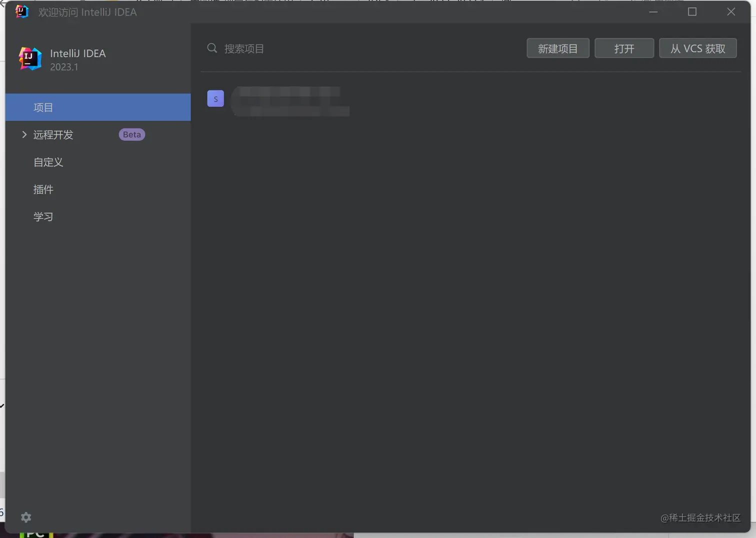Image resolution: width=756 pixels, height=538 pixels.
Task: Minimize the IntelliJ IDEA welcome window
Action: tap(653, 11)
